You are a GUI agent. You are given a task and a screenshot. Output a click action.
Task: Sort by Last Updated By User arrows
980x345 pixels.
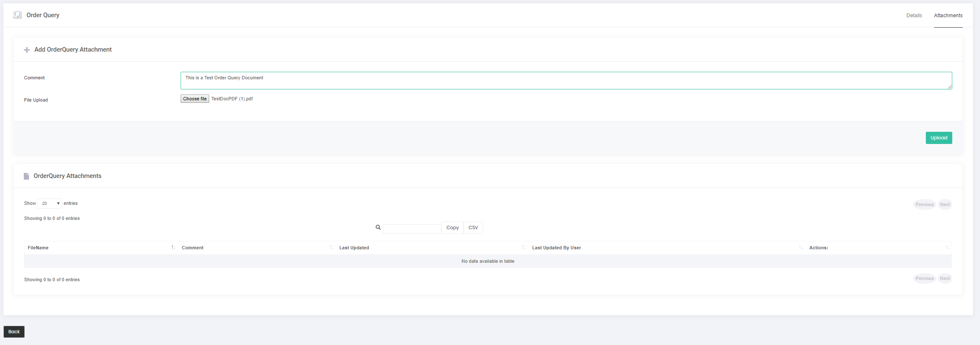(801, 248)
